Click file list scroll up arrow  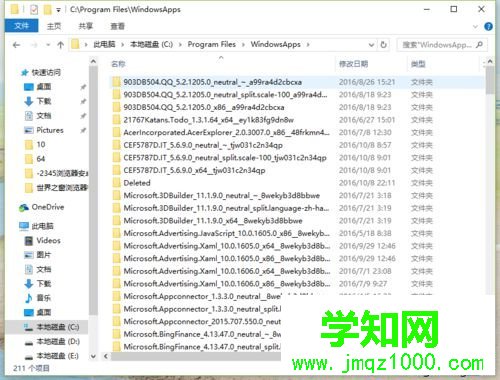[x=490, y=62]
